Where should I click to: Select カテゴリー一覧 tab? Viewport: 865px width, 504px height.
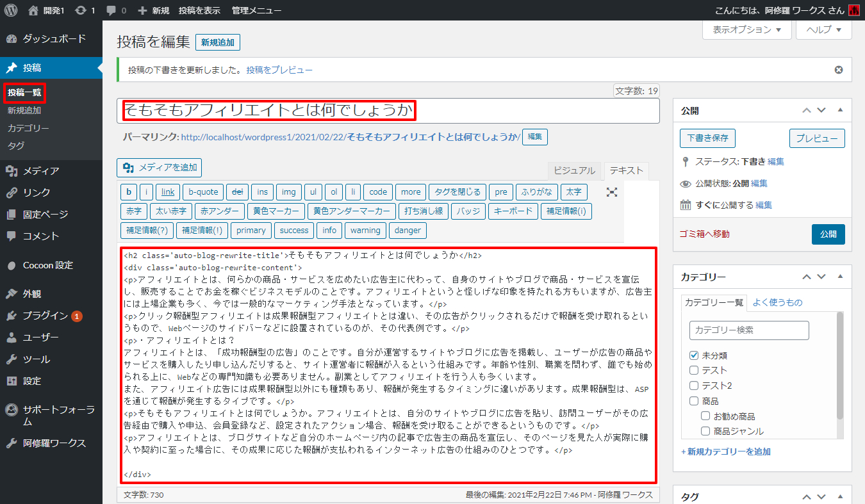714,302
